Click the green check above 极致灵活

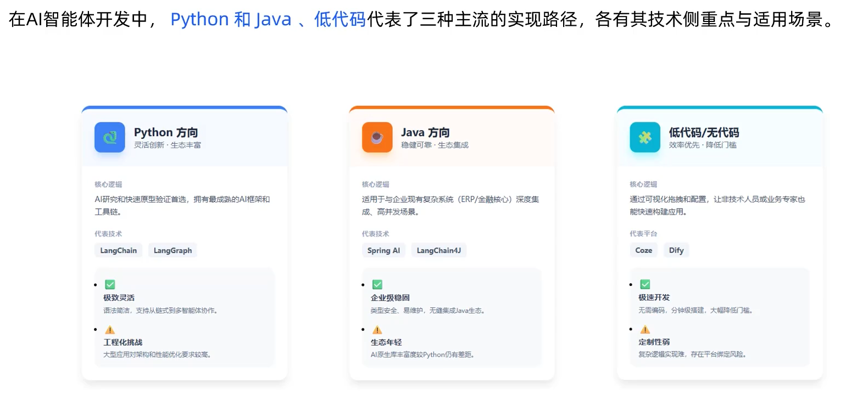[x=110, y=284]
